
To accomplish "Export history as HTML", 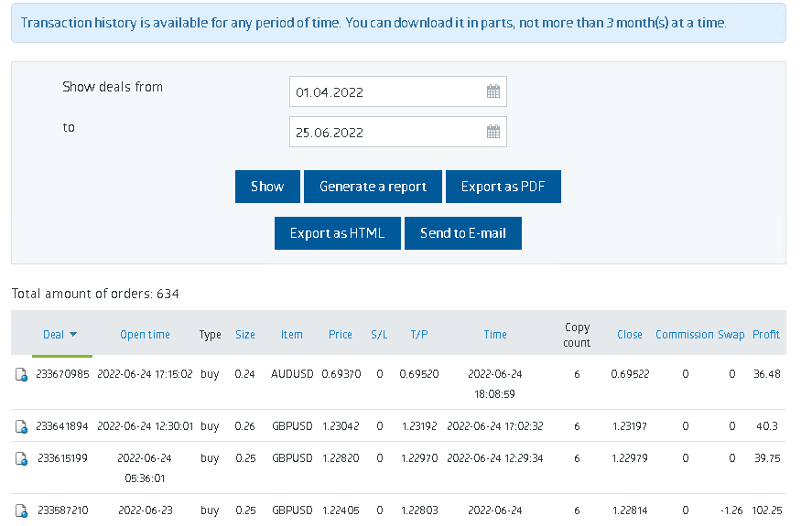I will [337, 233].
